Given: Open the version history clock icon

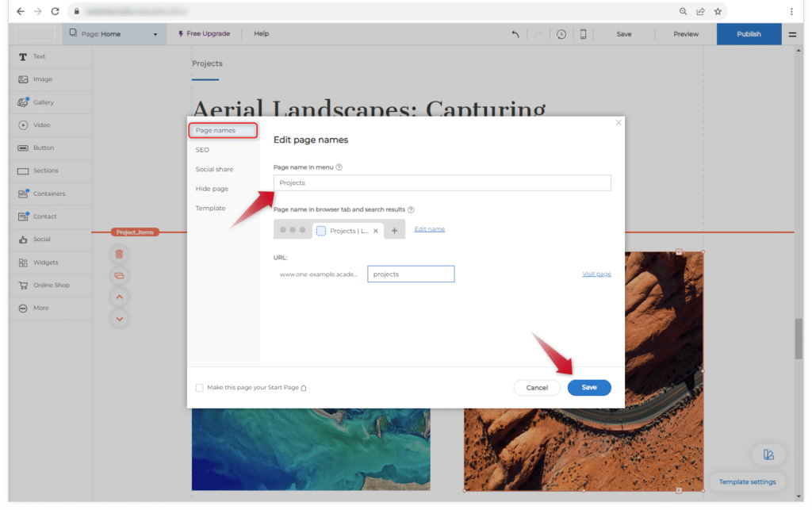Looking at the screenshot, I should point(561,34).
